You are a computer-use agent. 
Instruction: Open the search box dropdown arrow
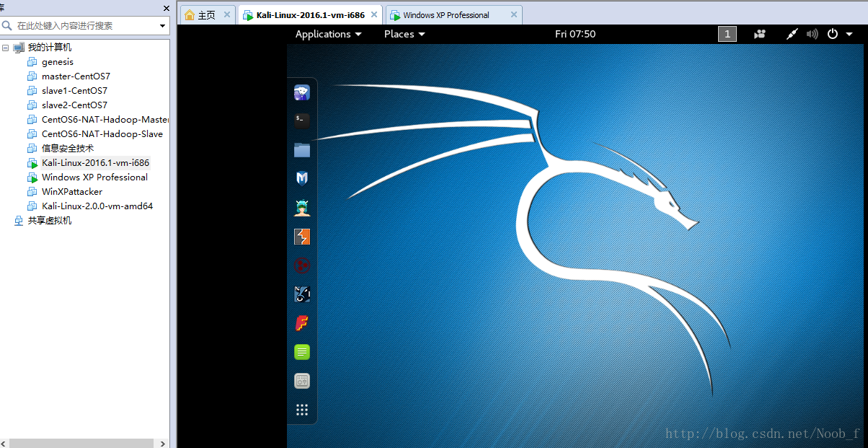pos(162,26)
